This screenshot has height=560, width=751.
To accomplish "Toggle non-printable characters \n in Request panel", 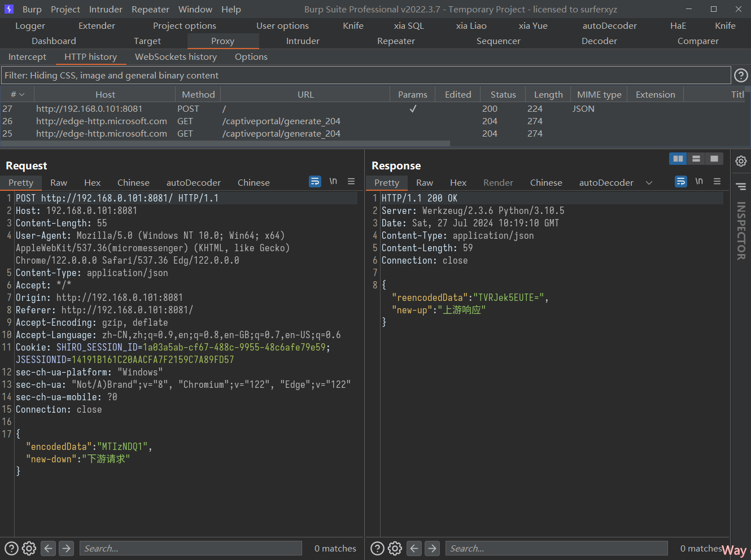I will [333, 181].
